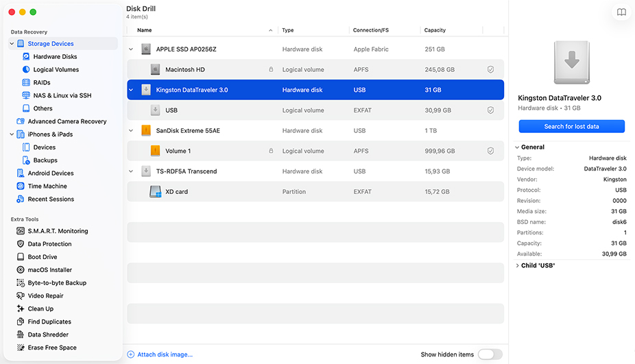Click Search for lost data button
Viewport: 635px width, 364px height.
click(x=571, y=126)
